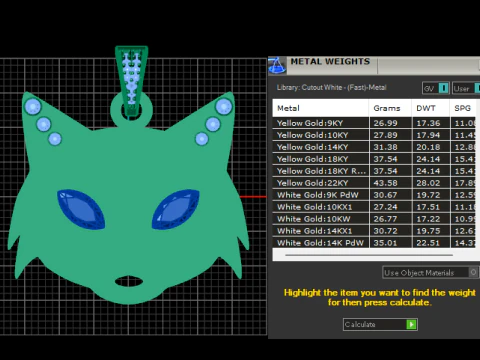The width and height of the screenshot is (480, 360).
Task: Select the largest round gem on right ear
Action: click(x=224, y=107)
